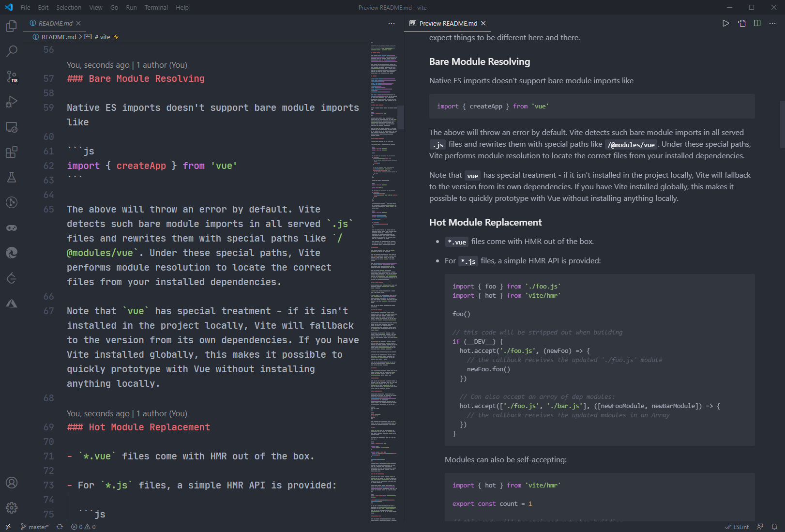
Task: Click the Show Source file icon
Action: (x=741, y=23)
